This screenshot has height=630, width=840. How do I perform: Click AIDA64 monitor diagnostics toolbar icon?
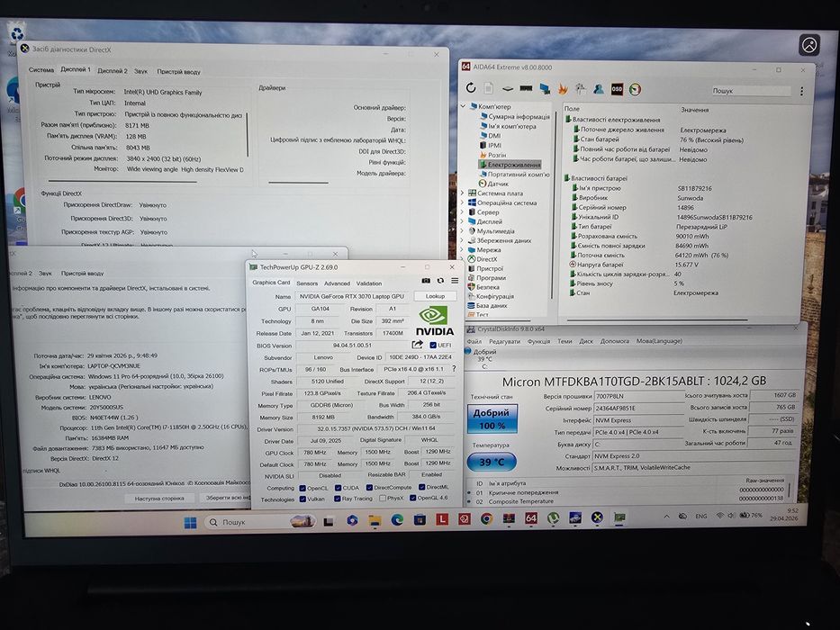click(545, 88)
